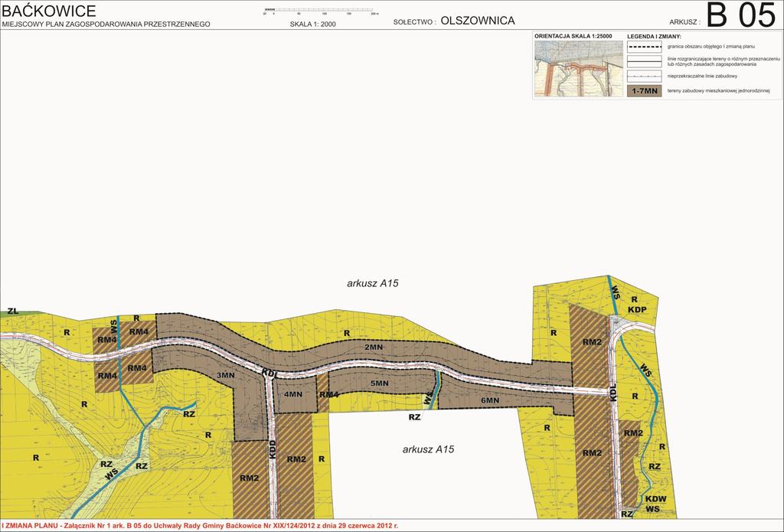Click the 'ORIENTACJA SKALA 1:25000' heading
The image size is (784, 532).
[x=573, y=37]
